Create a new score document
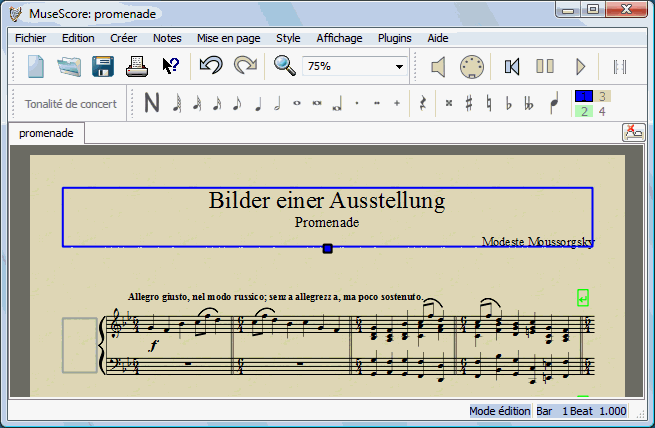655x428 pixels. [x=36, y=66]
